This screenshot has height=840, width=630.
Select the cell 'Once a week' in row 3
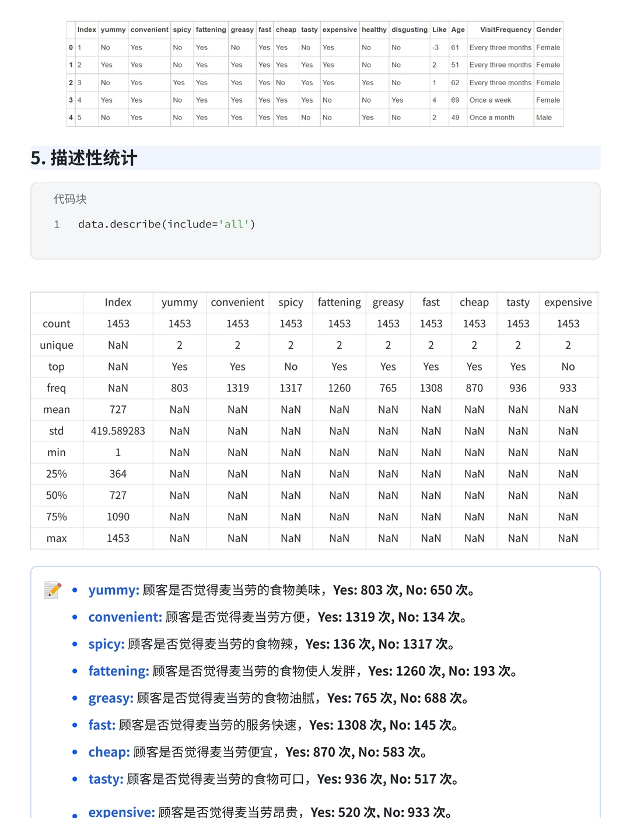click(491, 100)
